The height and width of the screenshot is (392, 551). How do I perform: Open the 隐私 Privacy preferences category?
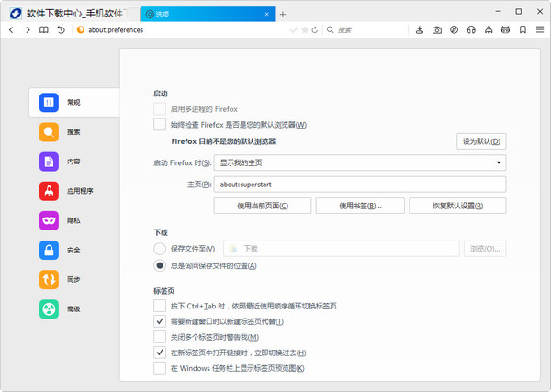74,220
